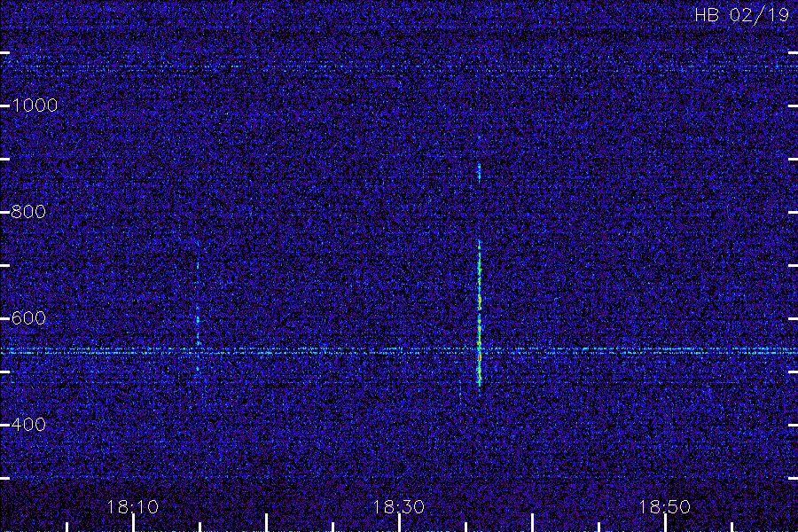The height and width of the screenshot is (532, 798).
Task: Click the 18:50 time axis label
Action: click(x=665, y=507)
